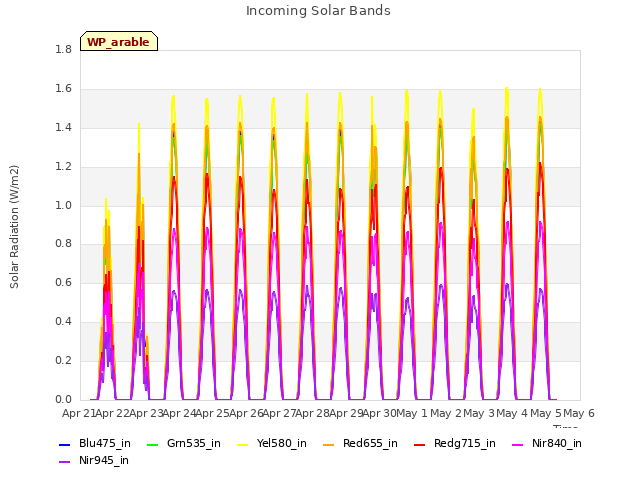Click the Apr 27 x-axis tick label
The width and height of the screenshot is (640, 480).
coord(279,413)
